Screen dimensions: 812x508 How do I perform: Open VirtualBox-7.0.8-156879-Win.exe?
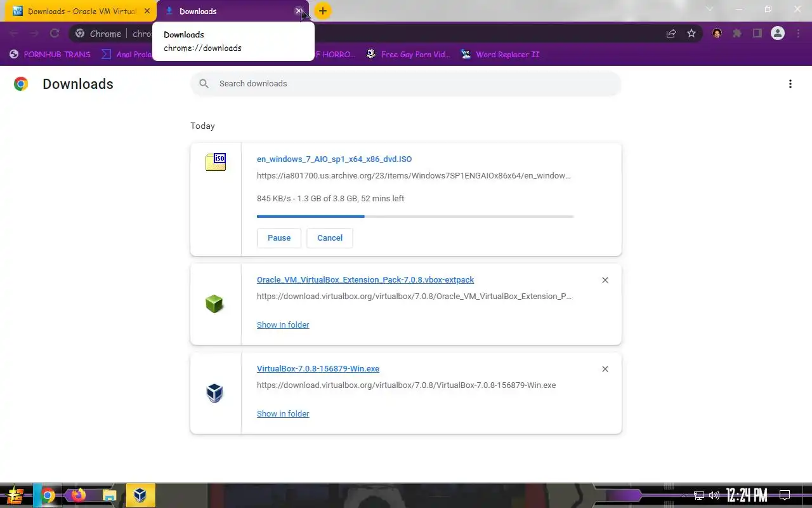[318, 369]
